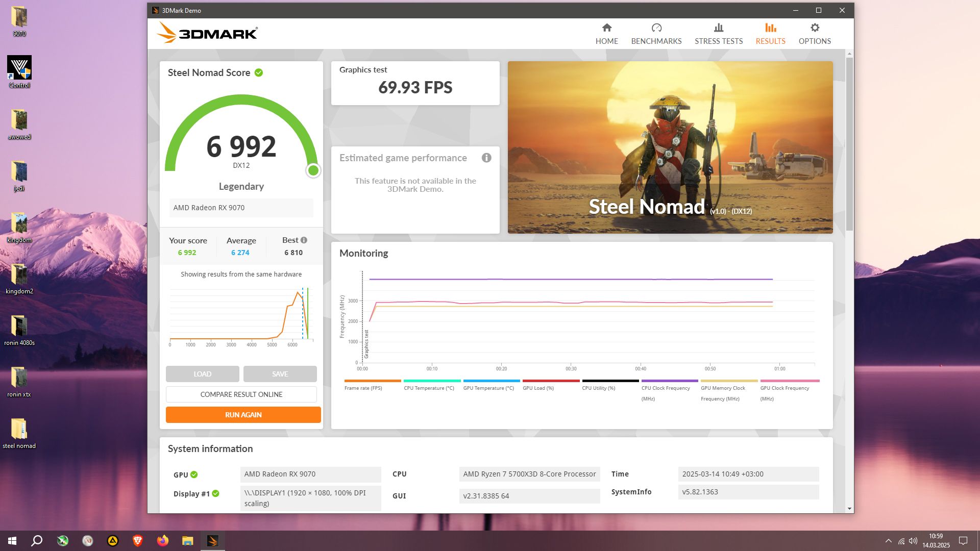Click the Best score value 6 810

[x=293, y=253]
